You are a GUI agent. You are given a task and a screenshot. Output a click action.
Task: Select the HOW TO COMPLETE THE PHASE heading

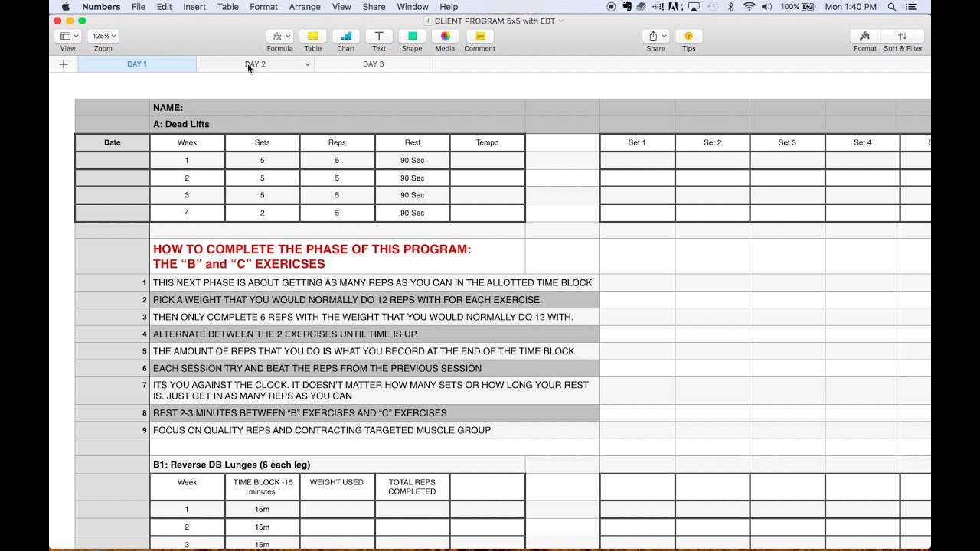(338, 256)
